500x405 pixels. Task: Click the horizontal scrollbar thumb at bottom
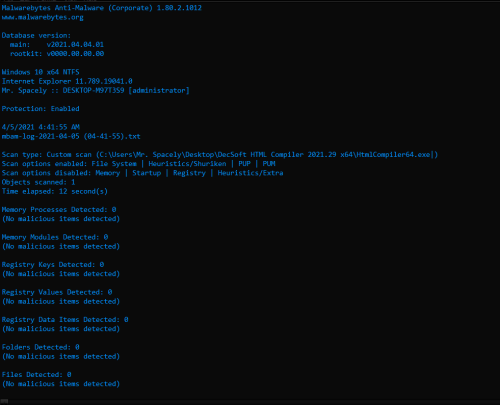coord(4,401)
